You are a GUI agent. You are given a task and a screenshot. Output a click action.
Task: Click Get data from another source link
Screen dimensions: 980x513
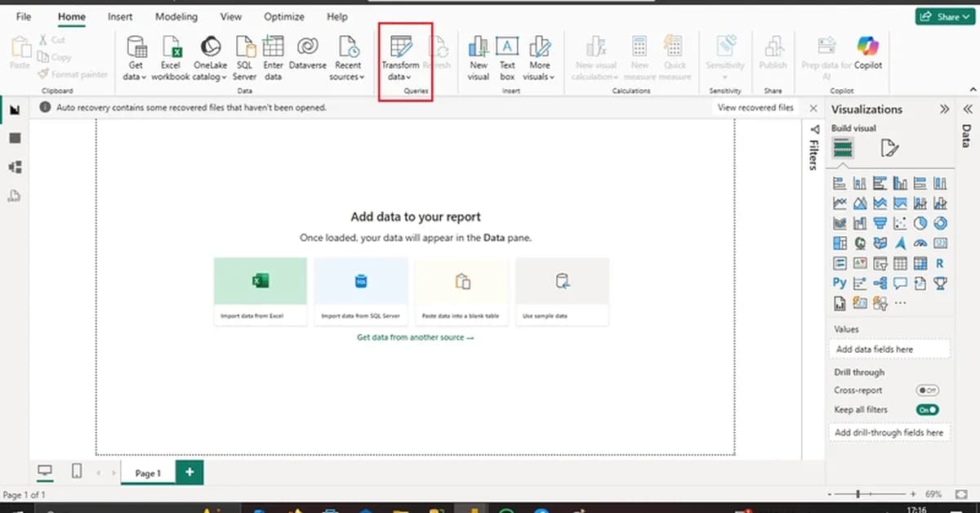tap(415, 337)
